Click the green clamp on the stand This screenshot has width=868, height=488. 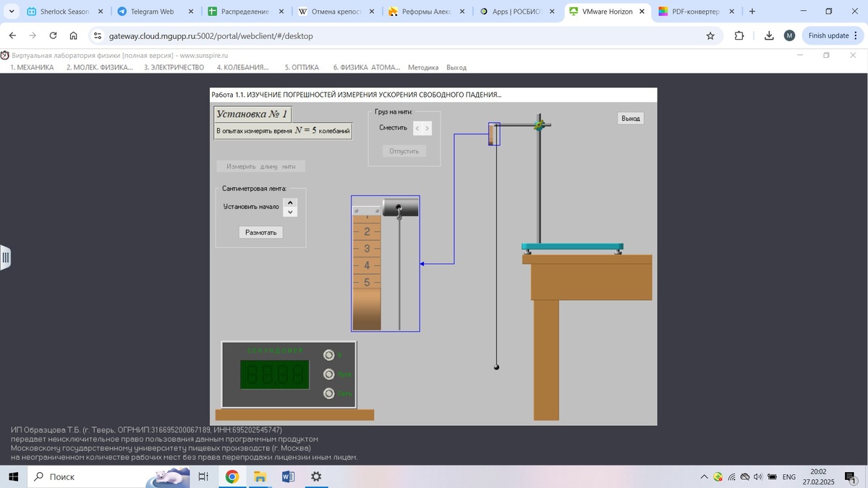click(538, 125)
